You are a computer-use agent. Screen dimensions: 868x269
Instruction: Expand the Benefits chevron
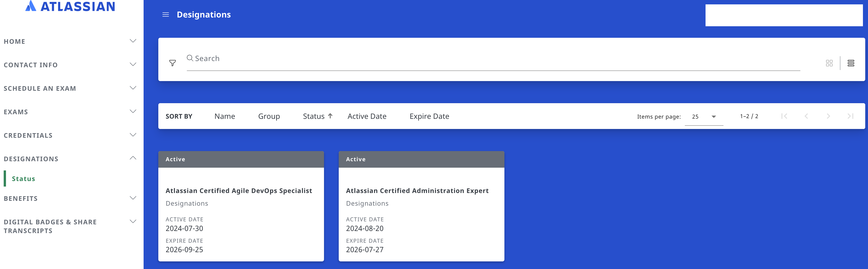tap(133, 198)
